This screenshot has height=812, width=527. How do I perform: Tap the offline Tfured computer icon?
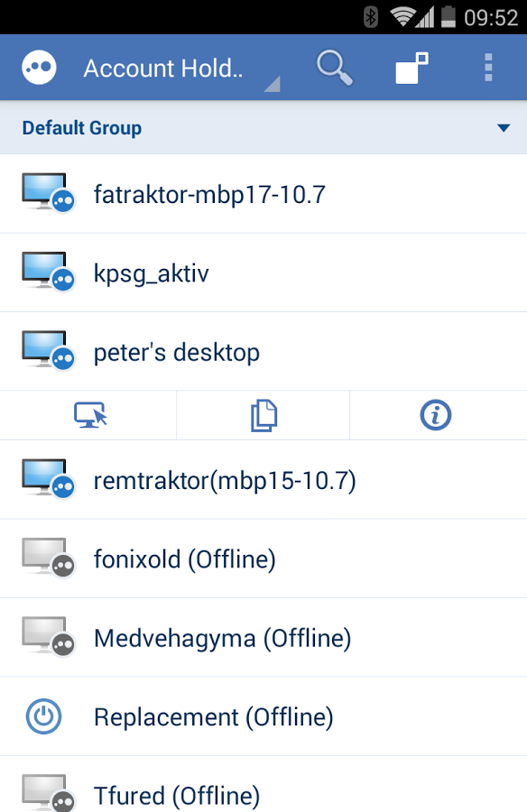[48, 793]
